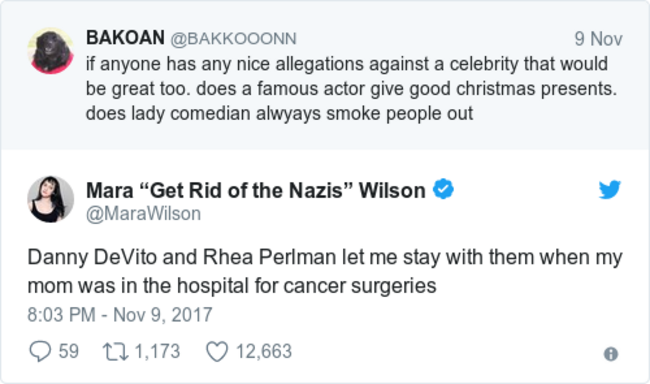Open the @BAKKOOONN handle link

click(x=233, y=39)
